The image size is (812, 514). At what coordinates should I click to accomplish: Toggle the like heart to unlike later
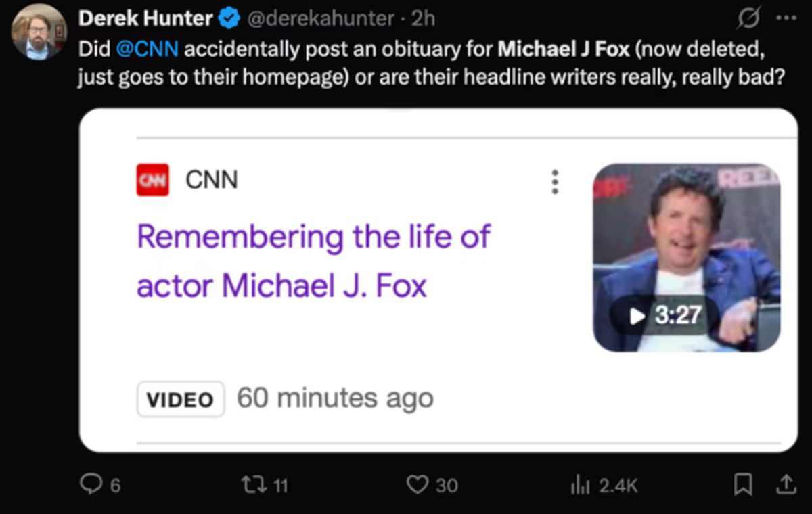tap(420, 484)
